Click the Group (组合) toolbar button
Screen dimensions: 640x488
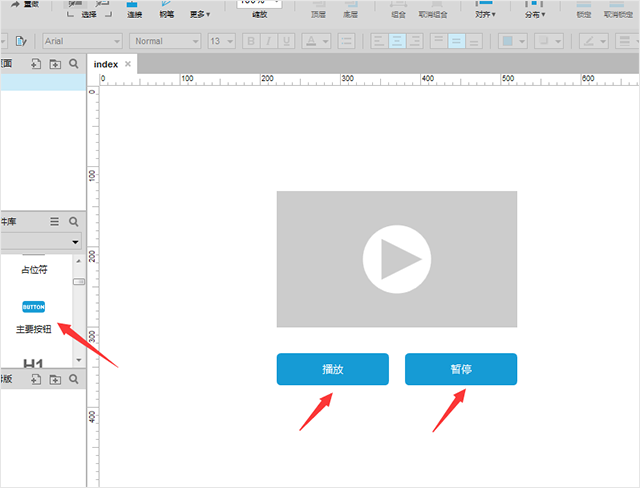point(398,10)
